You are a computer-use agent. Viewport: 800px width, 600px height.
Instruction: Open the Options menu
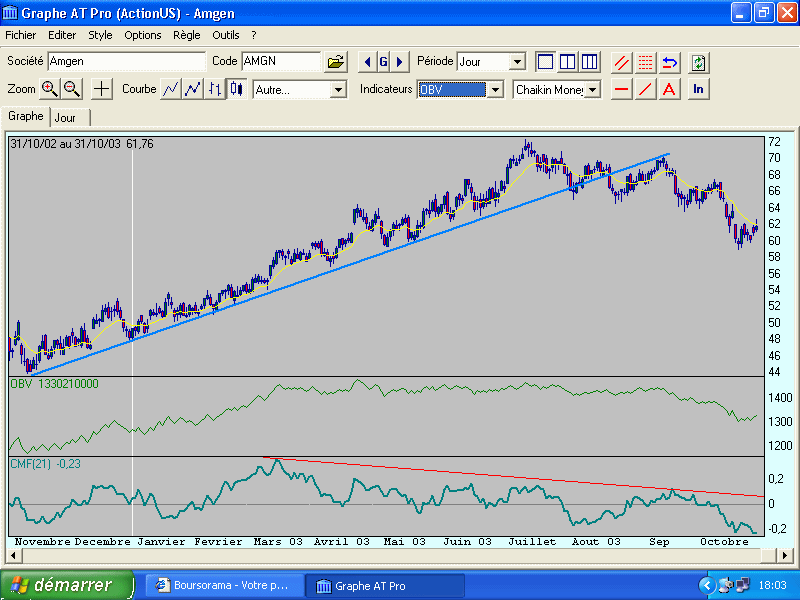point(143,35)
